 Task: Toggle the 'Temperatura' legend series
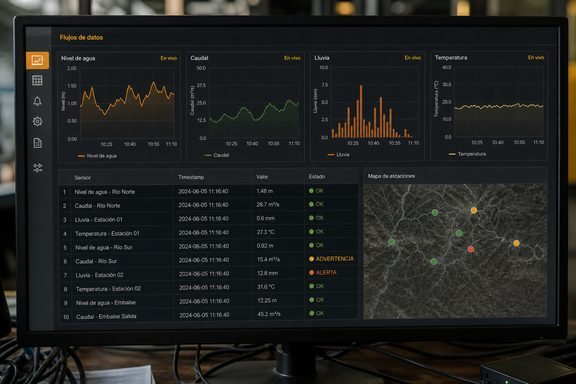pos(467,154)
